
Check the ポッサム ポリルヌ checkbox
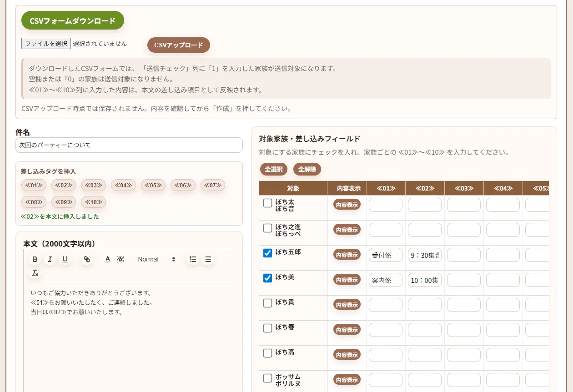point(268,378)
